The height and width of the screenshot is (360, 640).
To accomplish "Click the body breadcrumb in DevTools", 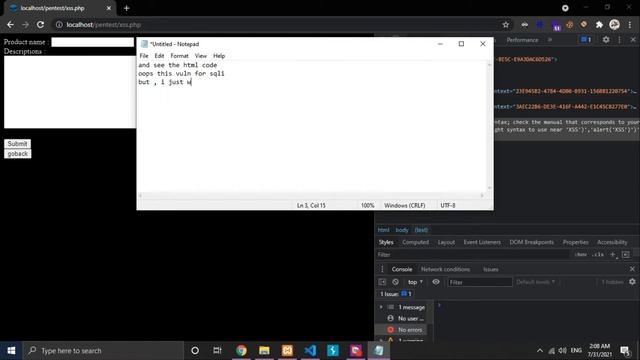I will 402,230.
